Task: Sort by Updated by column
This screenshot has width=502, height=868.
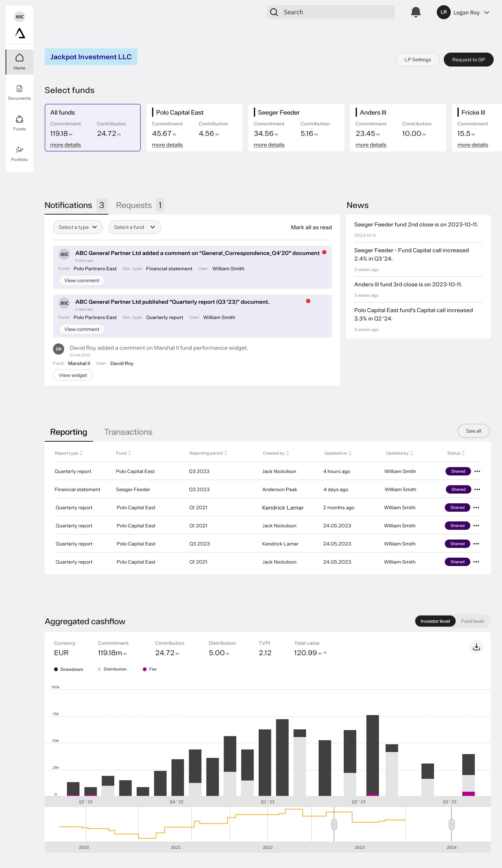Action: (x=399, y=453)
